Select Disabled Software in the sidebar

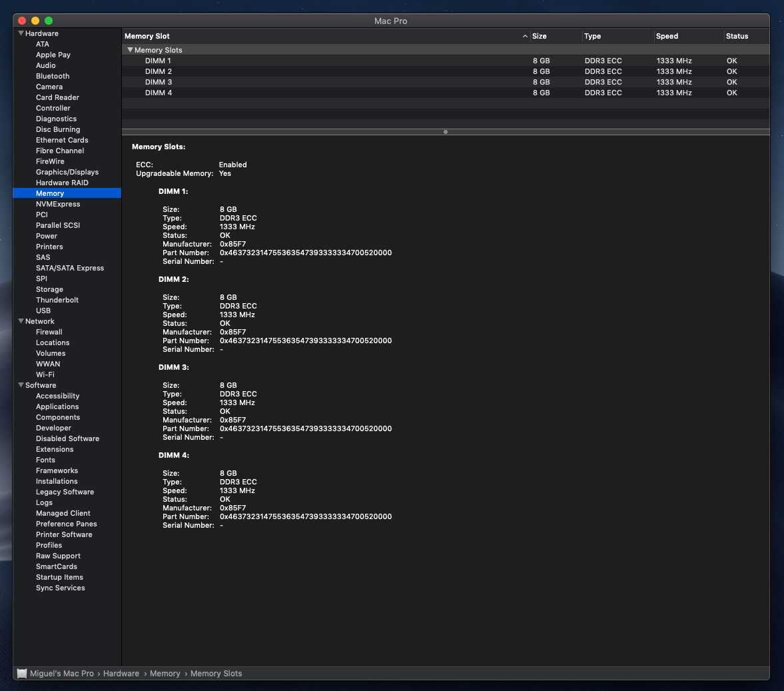[x=67, y=439]
